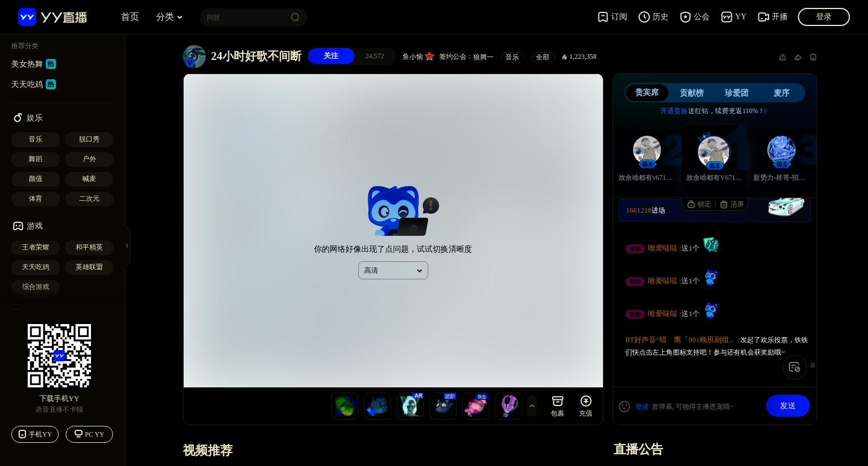Click the 全部 tag beside title
Viewport: 868px width, 466px height.
pyautogui.click(x=542, y=57)
